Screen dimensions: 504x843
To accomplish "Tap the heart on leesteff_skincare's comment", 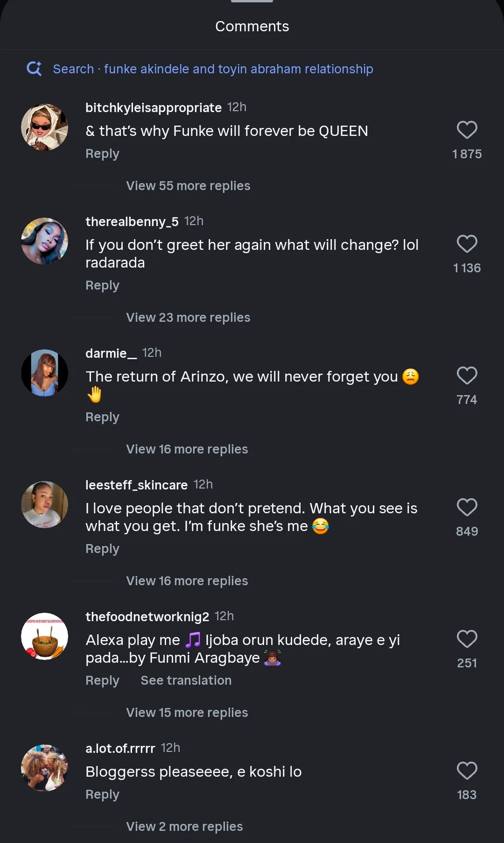I will tap(467, 508).
